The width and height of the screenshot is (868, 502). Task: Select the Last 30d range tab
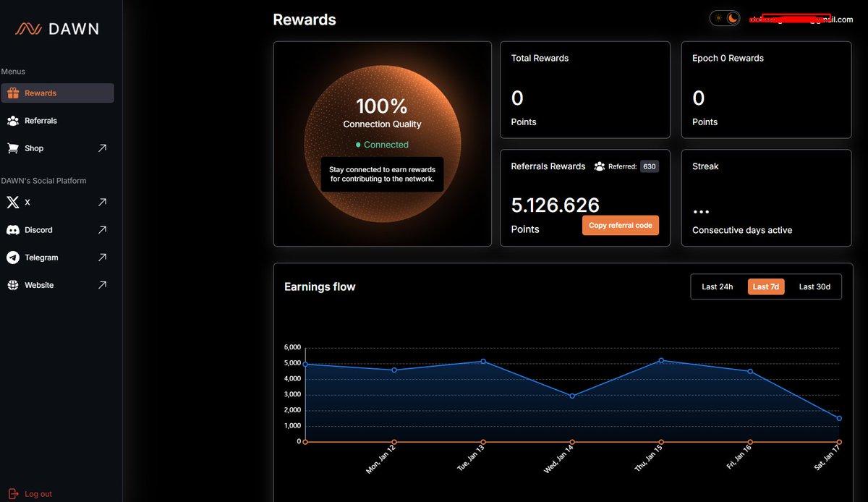[814, 287]
